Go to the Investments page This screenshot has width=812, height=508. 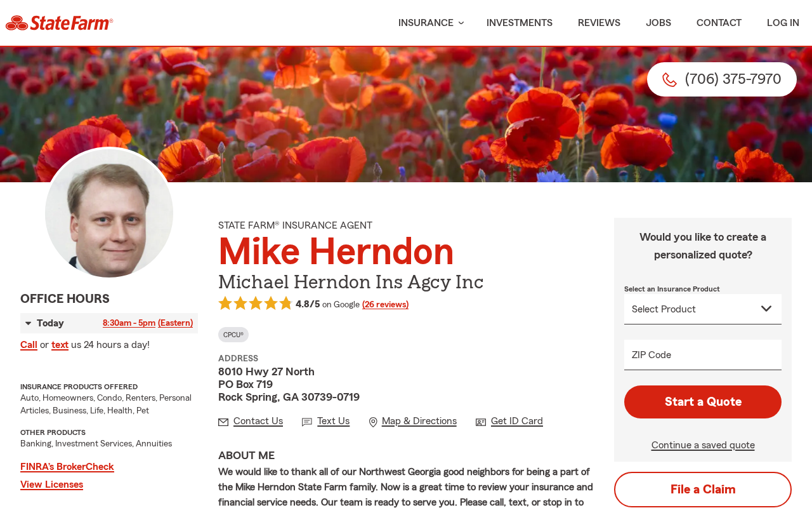pos(520,23)
